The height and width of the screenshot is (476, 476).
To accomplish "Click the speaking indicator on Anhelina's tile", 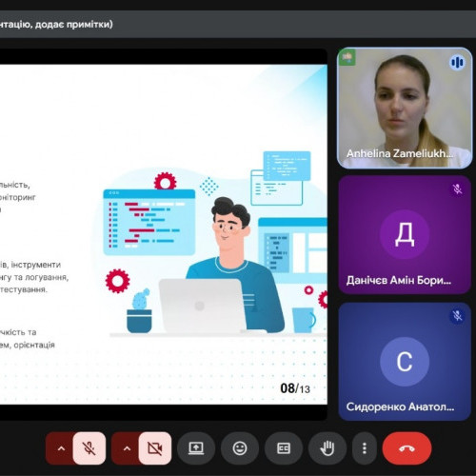I will [457, 63].
